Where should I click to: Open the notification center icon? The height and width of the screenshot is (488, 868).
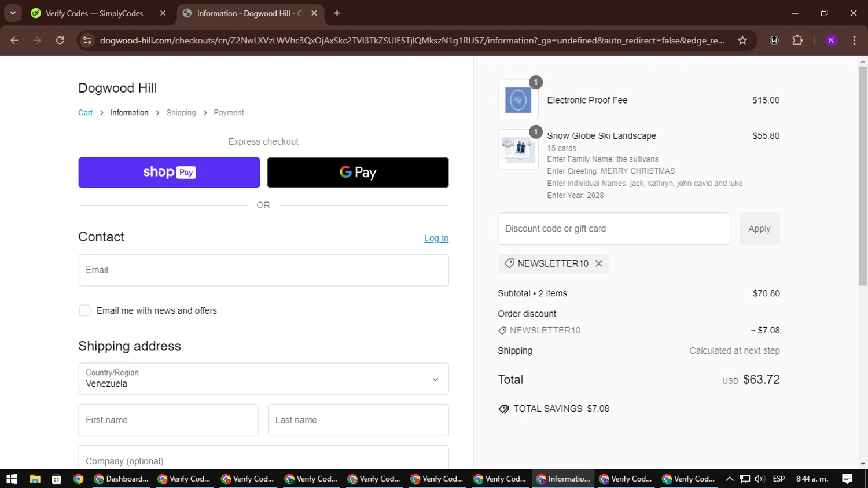[847, 479]
